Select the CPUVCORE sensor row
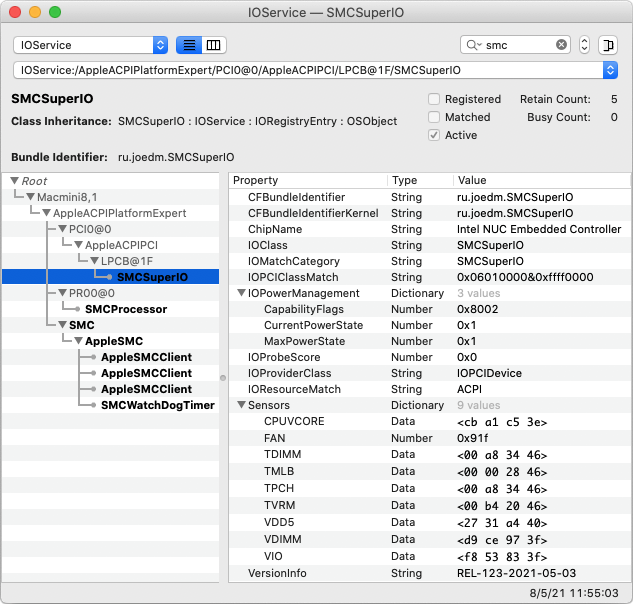Image resolution: width=633 pixels, height=604 pixels. coord(430,421)
